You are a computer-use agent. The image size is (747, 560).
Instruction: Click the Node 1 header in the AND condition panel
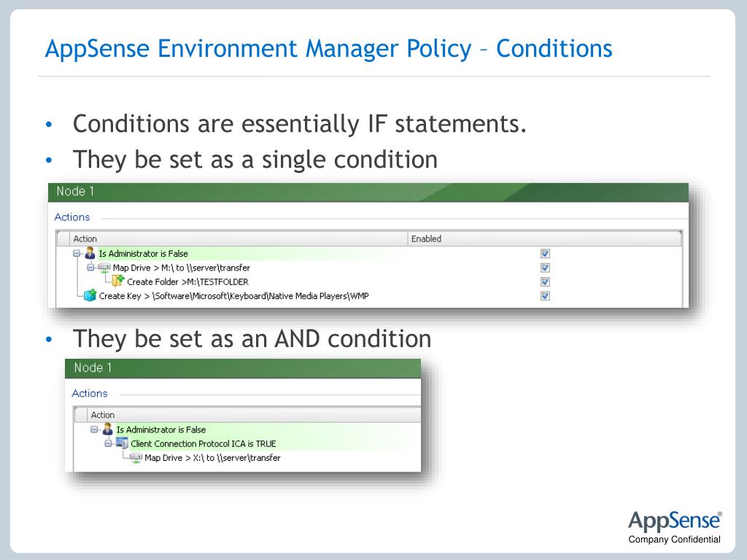[243, 368]
